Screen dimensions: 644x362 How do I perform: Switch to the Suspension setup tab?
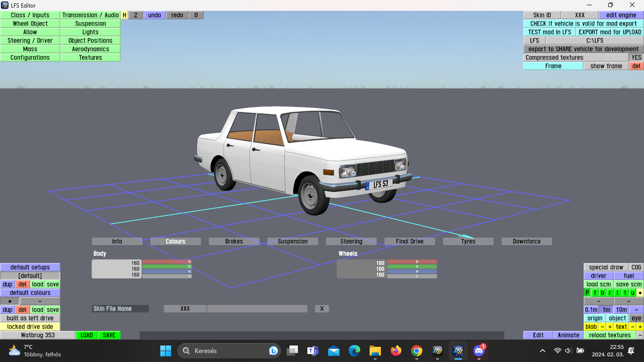tap(292, 241)
